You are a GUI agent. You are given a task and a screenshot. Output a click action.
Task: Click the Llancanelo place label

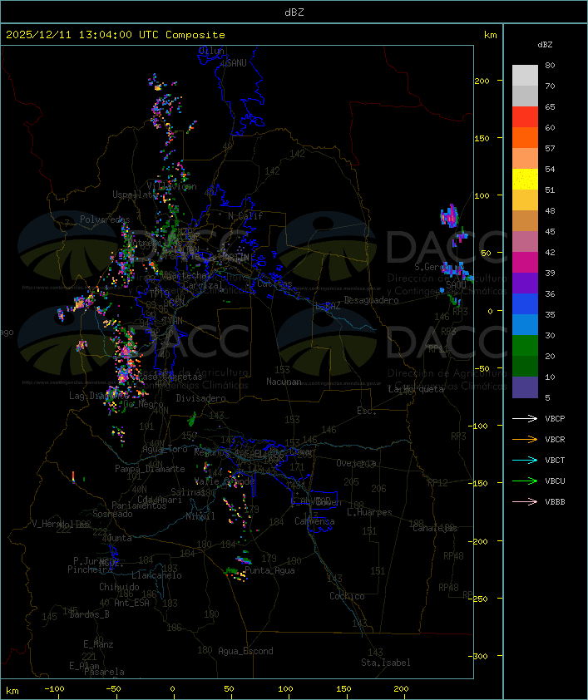[156, 575]
